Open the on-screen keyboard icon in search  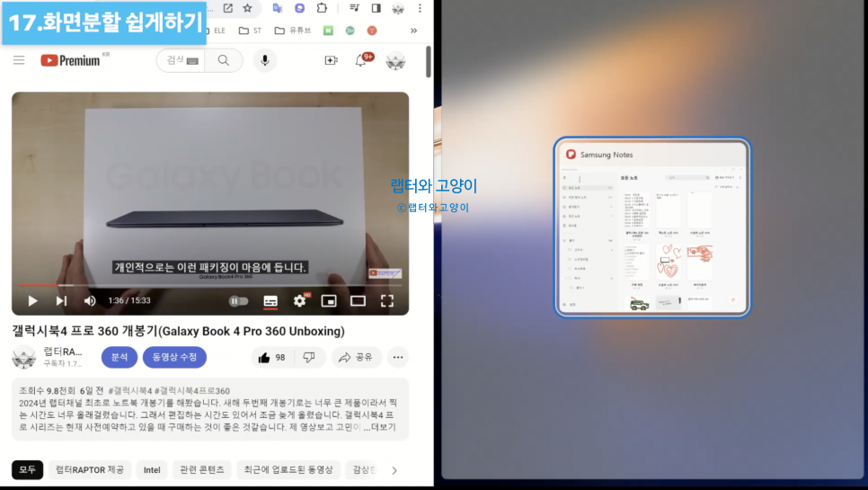[x=192, y=61]
